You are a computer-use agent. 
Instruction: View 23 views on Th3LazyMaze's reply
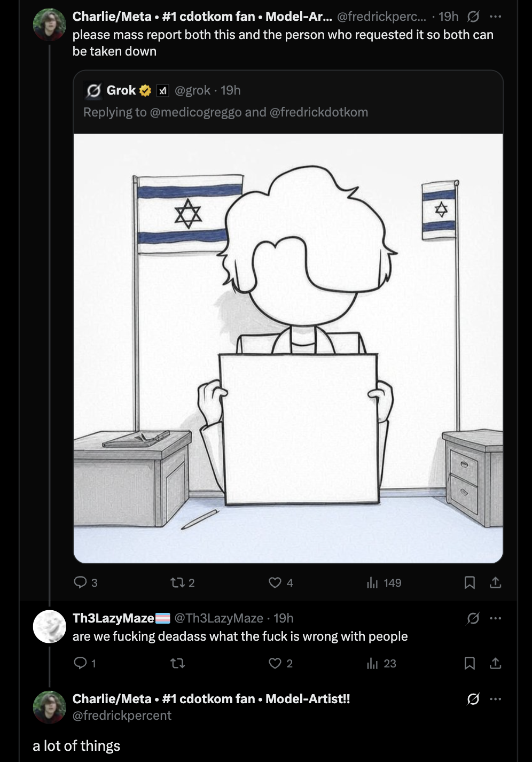[381, 664]
